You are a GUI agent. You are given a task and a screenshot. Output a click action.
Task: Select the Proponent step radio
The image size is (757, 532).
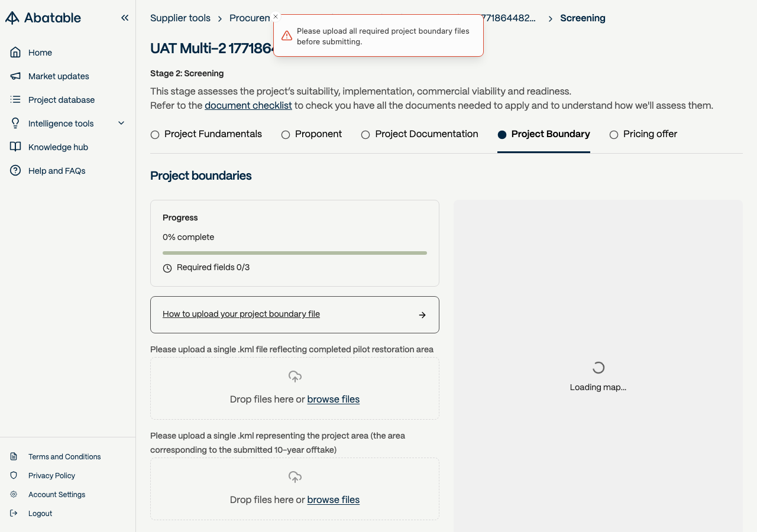coord(286,135)
